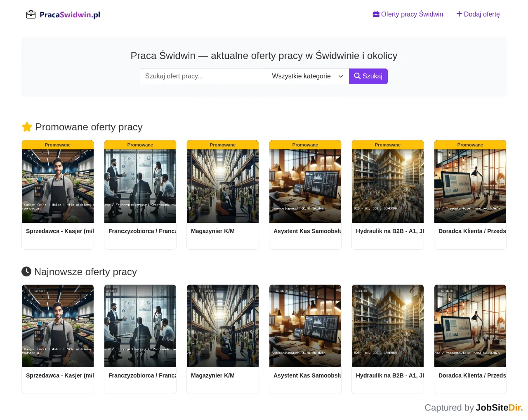Open the Magazynier K/M image under Najnowsze
Screen dimensions: 528x420
click(x=223, y=326)
